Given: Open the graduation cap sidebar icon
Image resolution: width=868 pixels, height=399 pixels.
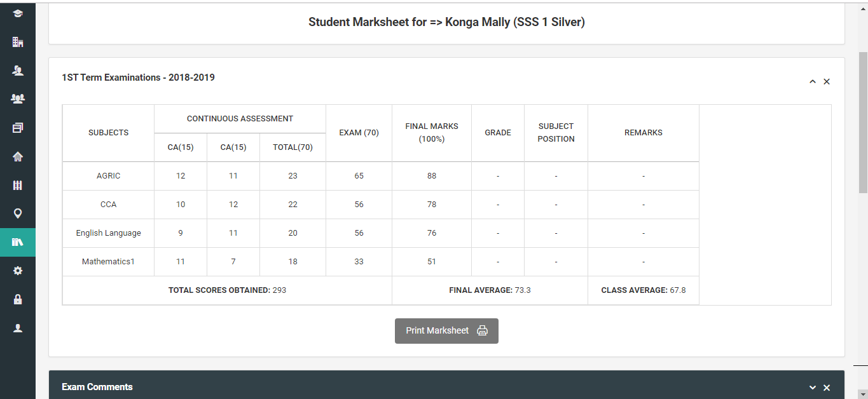Looking at the screenshot, I should [x=18, y=13].
